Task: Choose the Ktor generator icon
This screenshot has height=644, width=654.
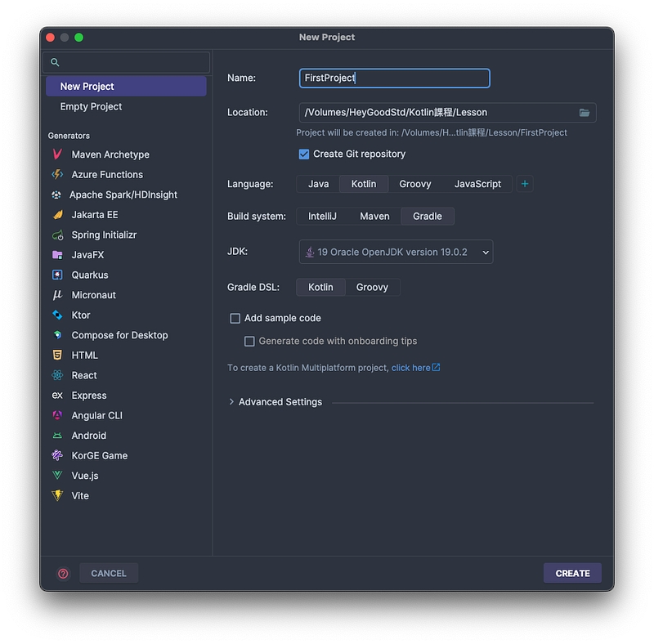Action: click(57, 315)
